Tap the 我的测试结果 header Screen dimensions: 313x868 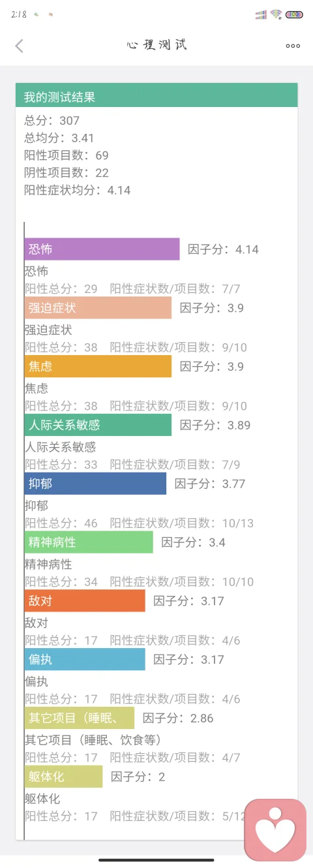tap(156, 95)
